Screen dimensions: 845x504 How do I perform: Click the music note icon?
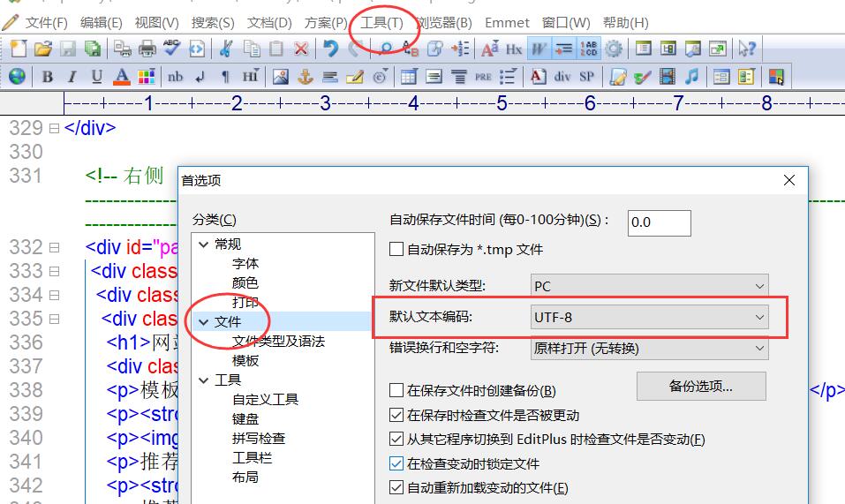coord(691,77)
